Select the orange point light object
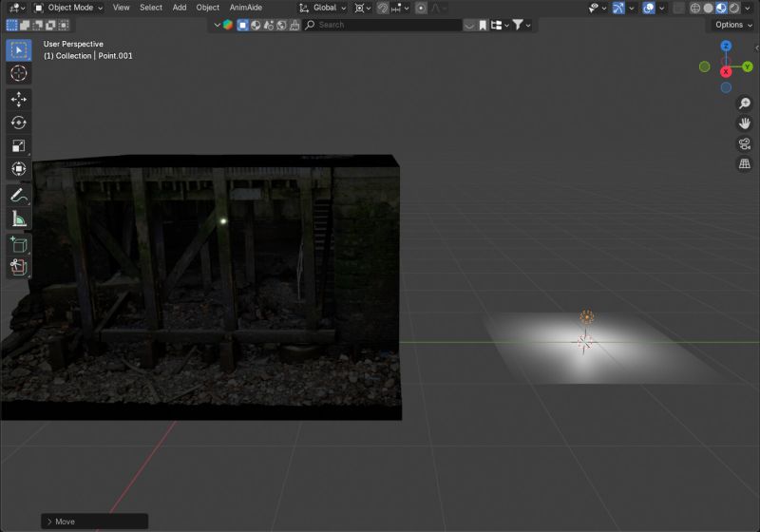The width and height of the screenshot is (760, 532). (x=587, y=317)
